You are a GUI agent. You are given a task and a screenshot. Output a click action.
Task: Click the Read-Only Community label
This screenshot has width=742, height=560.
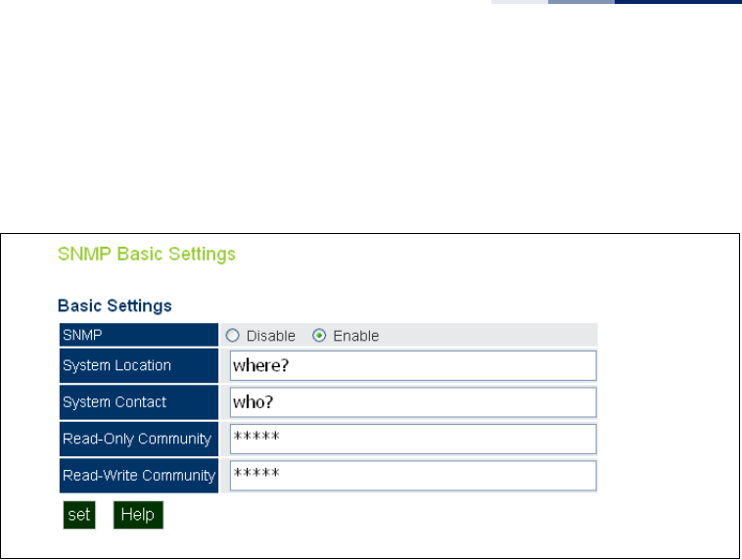point(137,439)
